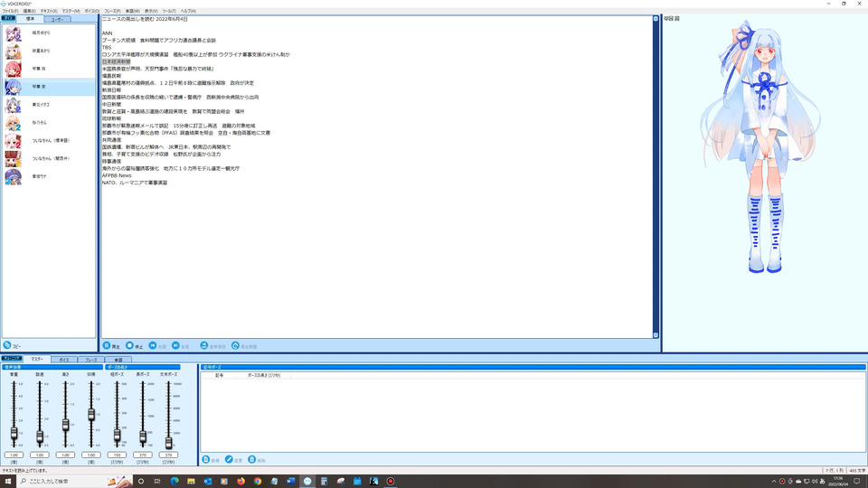Screen dimensions: 868x488
Task: Open File Explorer from the taskbar
Action: point(191,482)
